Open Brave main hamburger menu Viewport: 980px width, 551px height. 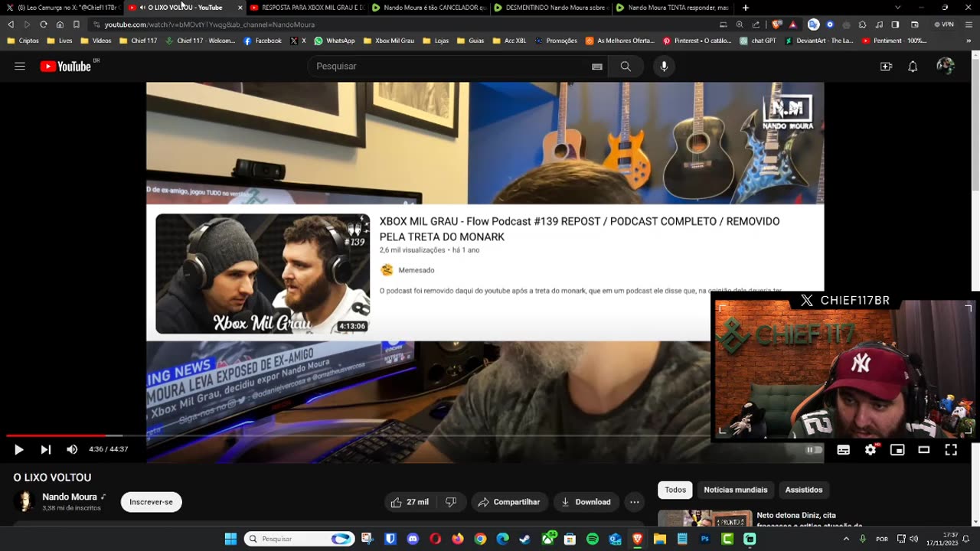(x=969, y=24)
